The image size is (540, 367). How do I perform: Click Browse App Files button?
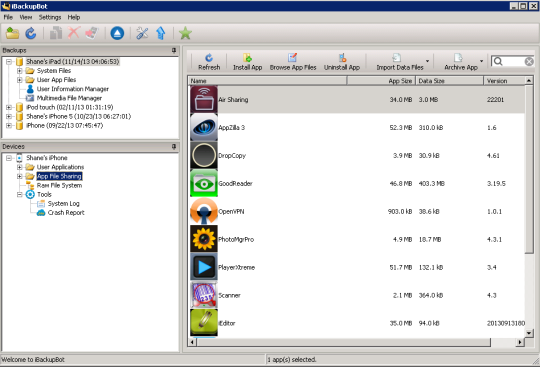coord(293,62)
